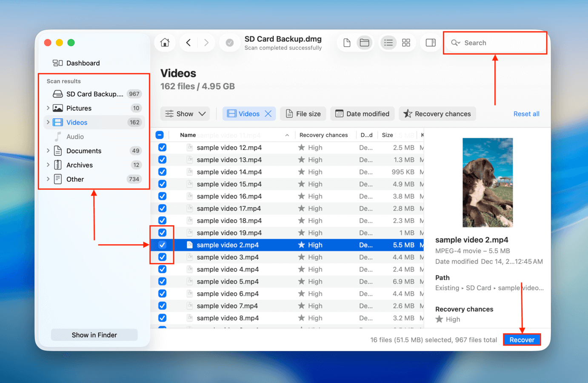The width and height of the screenshot is (588, 383).
Task: Uncheck sample video 19.mp4
Action: pos(162,232)
